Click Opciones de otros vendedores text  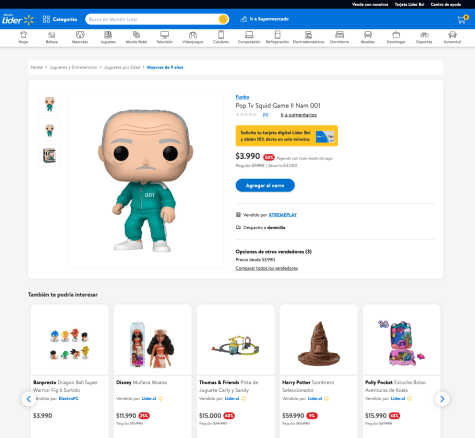(x=274, y=252)
